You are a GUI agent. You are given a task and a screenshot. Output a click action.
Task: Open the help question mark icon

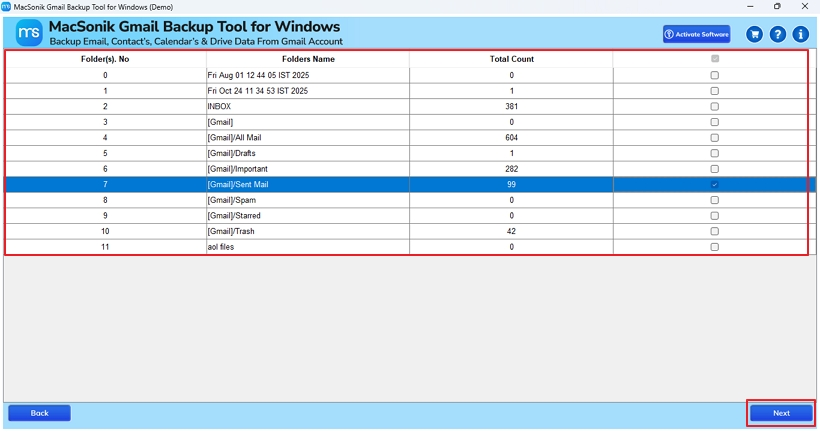point(778,35)
